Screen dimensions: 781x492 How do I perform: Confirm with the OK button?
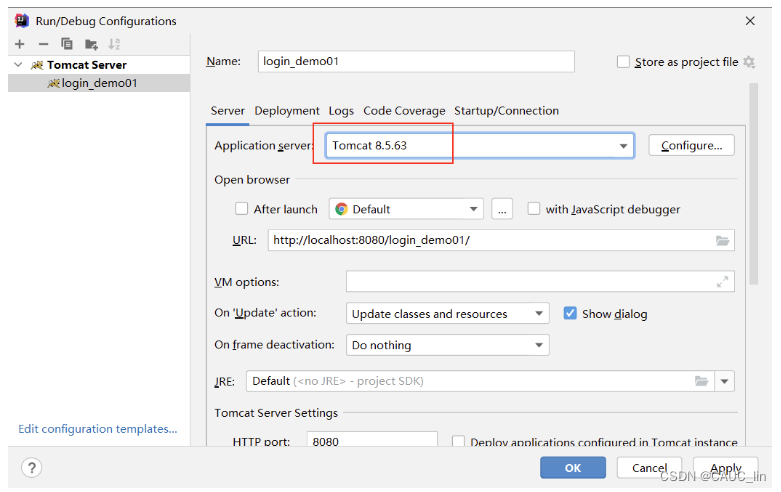click(573, 468)
